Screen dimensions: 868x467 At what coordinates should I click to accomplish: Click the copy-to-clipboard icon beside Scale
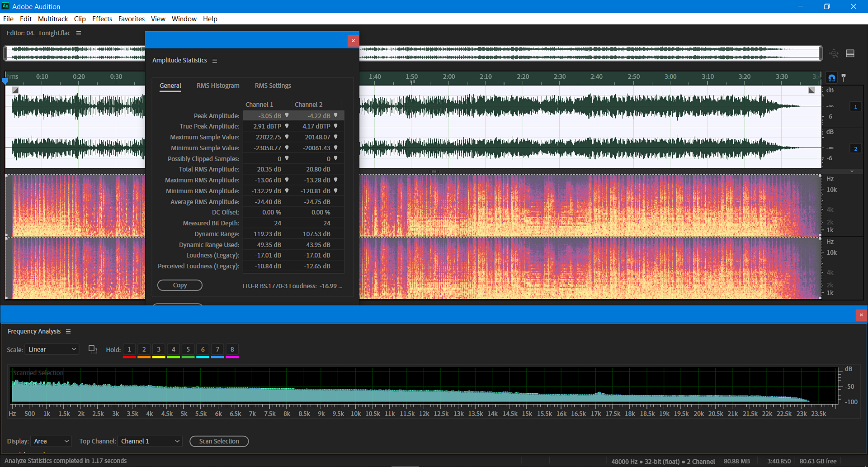(92, 349)
